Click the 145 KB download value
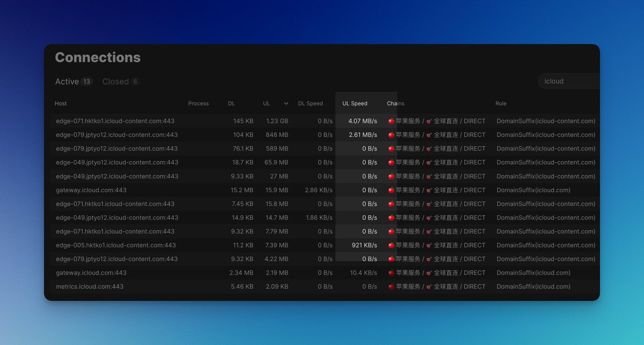Screen dimensions: 644x345 tap(243, 121)
